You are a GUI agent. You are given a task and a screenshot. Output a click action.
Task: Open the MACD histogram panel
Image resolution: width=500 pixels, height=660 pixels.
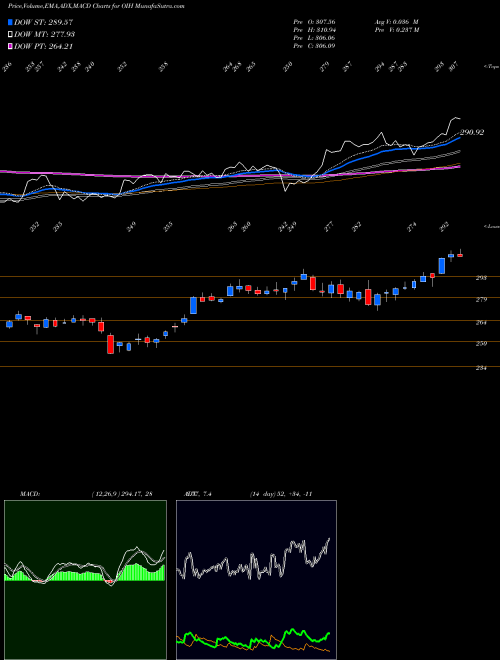point(85,580)
